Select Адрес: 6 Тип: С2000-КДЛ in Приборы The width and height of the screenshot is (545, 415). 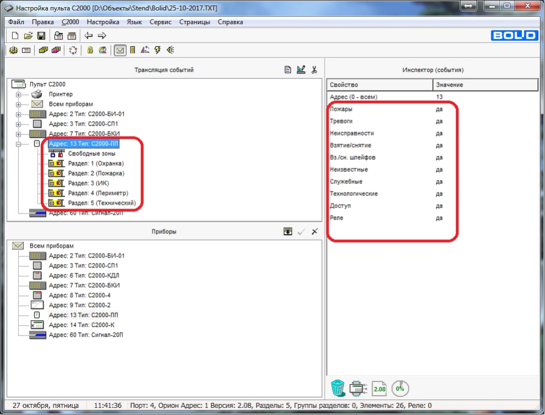[84, 276]
